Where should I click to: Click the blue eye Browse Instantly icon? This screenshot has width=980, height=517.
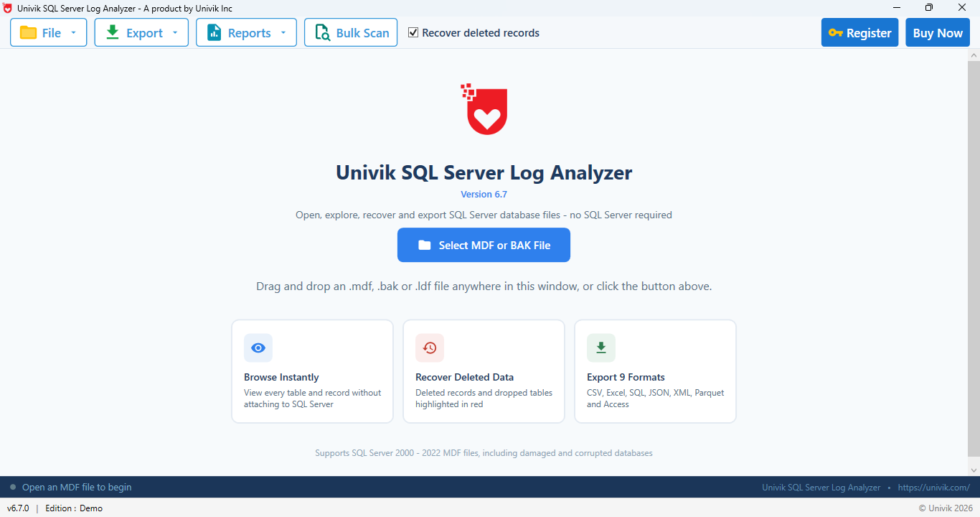pos(258,348)
